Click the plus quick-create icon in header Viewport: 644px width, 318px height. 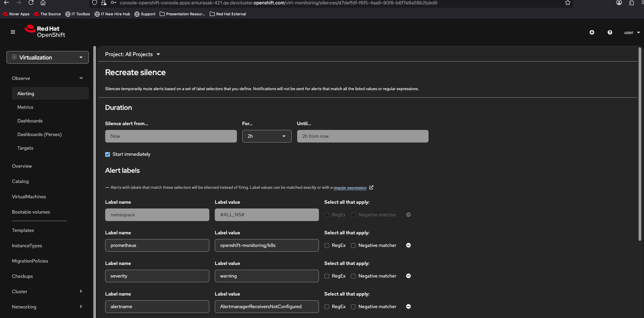(x=592, y=32)
